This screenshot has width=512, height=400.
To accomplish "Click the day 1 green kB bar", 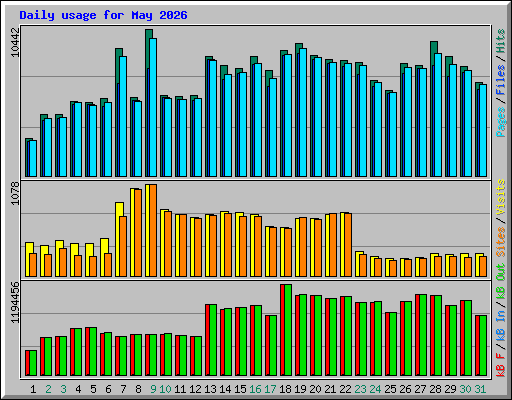I will coord(33,363).
